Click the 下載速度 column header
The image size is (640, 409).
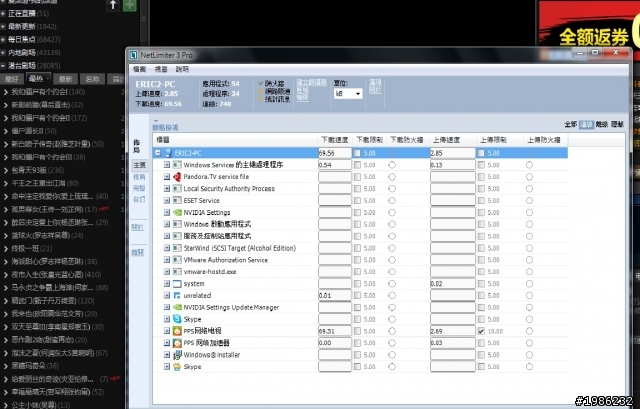tap(335, 140)
